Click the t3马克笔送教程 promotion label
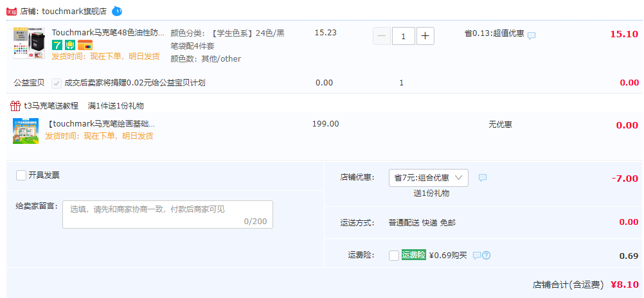Image resolution: width=644 pixels, height=298 pixels. (51, 106)
